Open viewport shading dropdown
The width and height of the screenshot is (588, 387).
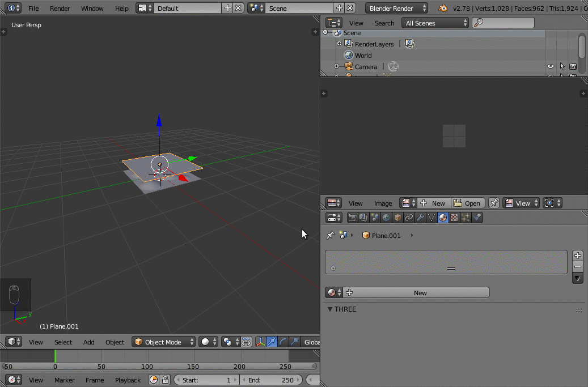(x=208, y=342)
